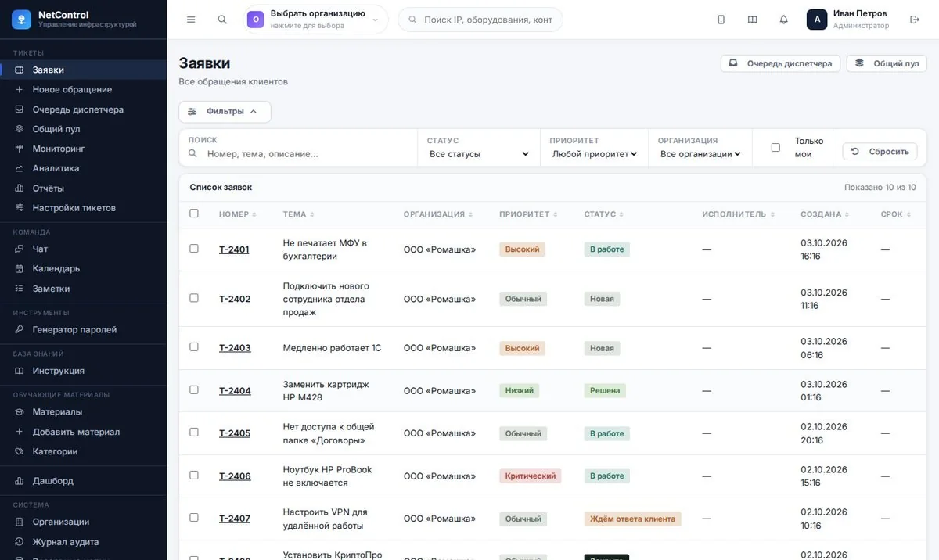939x560 pixels.
Task: Click the Чат sidebar icon
Action: [19, 249]
